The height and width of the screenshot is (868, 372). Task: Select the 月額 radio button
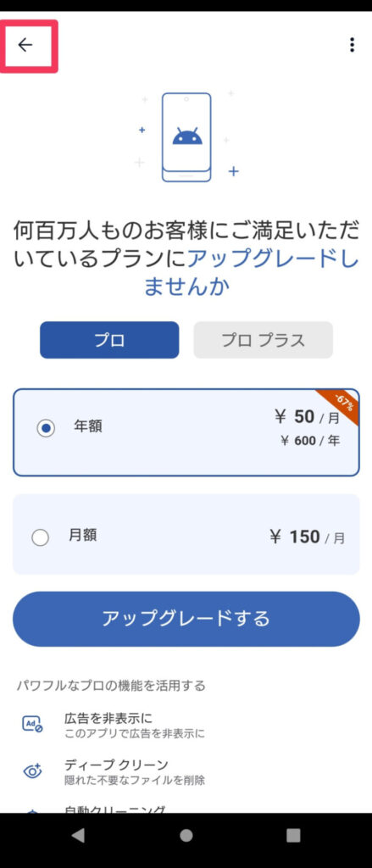point(41,537)
